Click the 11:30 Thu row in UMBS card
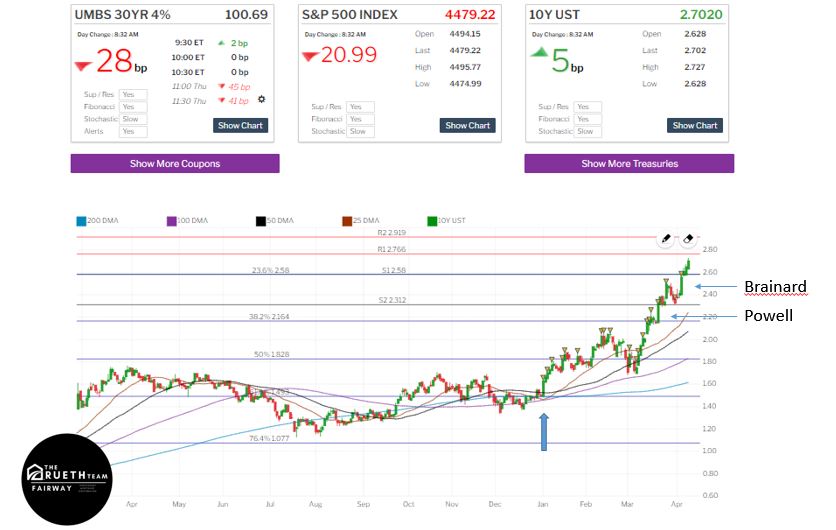Viewport: 836px width, 530px height. pyautogui.click(x=211, y=101)
